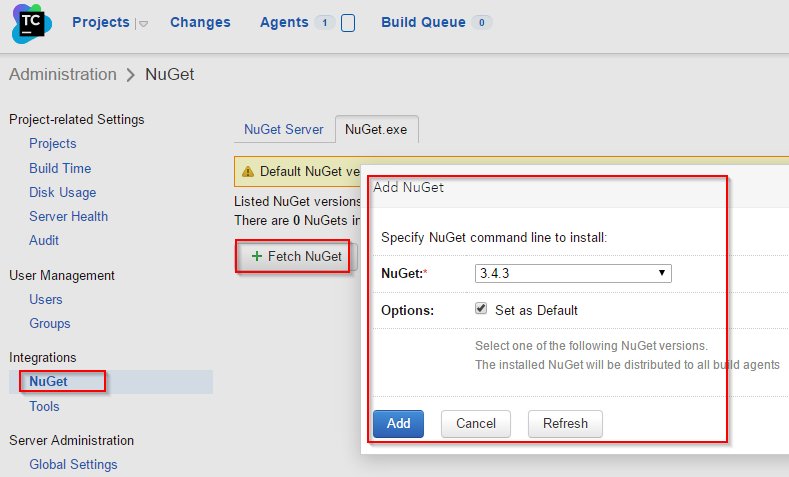
Task: Click the 'Server Administration' heading
Action: [71, 440]
